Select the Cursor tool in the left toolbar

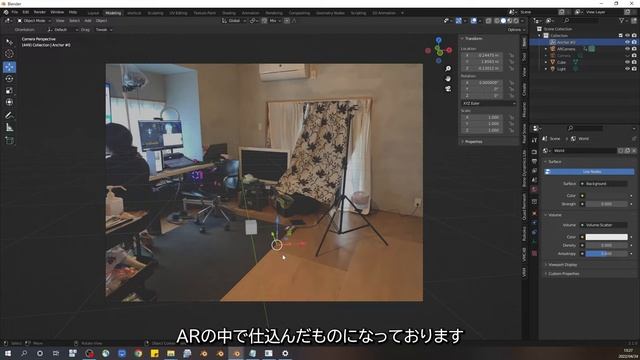pos(9,54)
